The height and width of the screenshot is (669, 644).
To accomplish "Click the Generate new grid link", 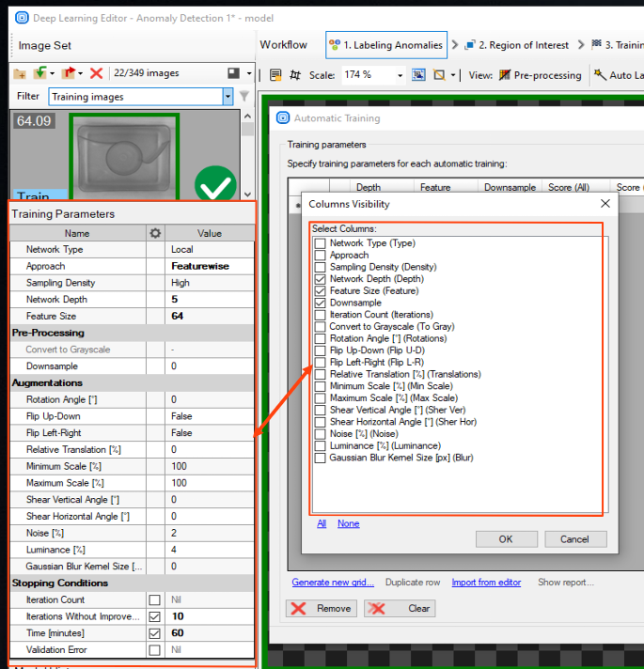I will tap(333, 583).
